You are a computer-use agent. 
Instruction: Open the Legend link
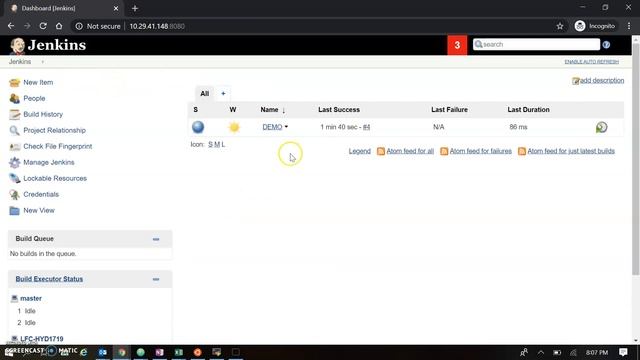click(360, 151)
